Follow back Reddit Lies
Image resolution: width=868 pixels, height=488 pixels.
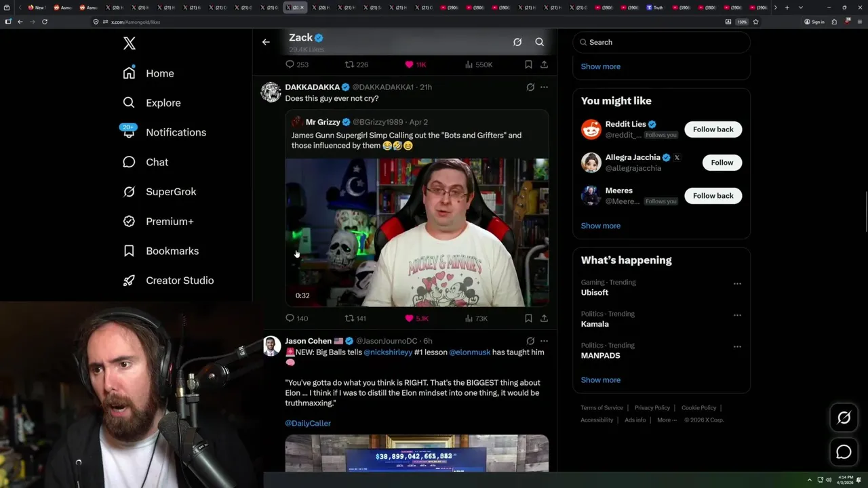point(713,129)
